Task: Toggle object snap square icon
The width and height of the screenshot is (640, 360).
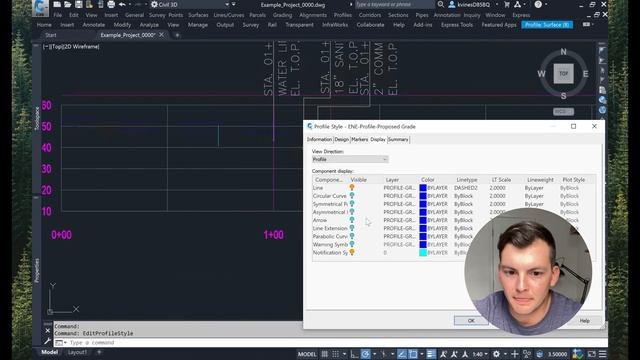Action: click(x=413, y=354)
